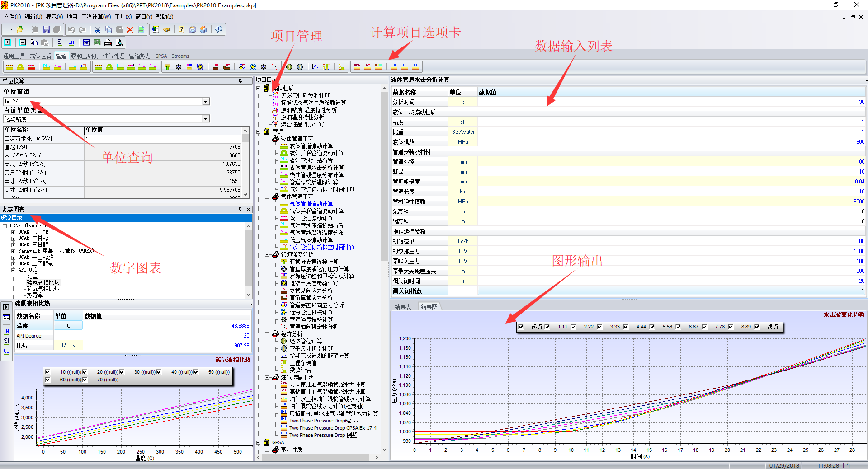This screenshot has width=868, height=469.
Task: Click the IN units link in side strip
Action: (6, 331)
